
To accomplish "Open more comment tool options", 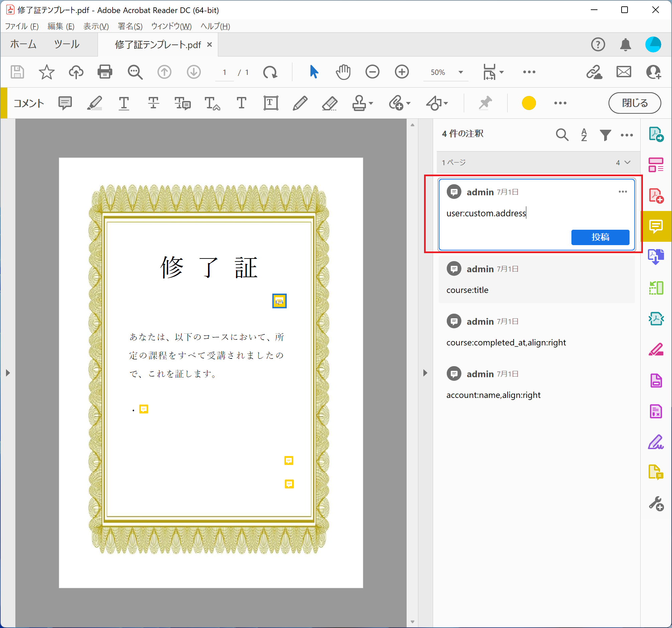I will pyautogui.click(x=560, y=103).
